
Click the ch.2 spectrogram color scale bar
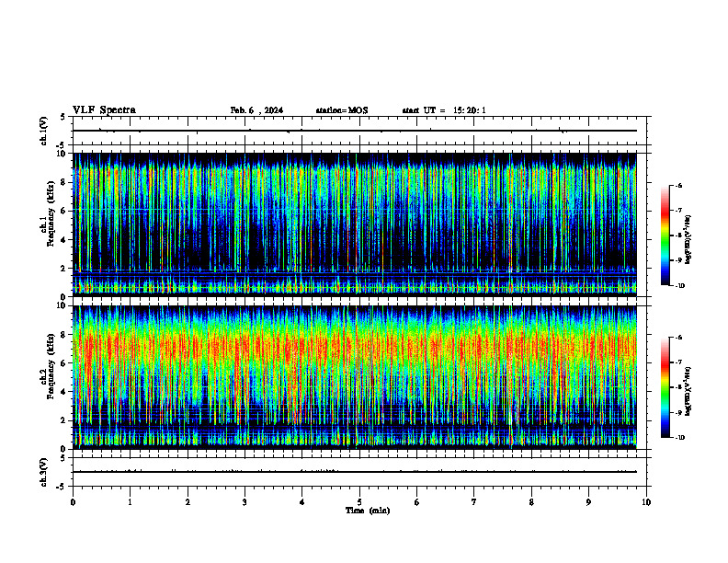click(x=665, y=387)
